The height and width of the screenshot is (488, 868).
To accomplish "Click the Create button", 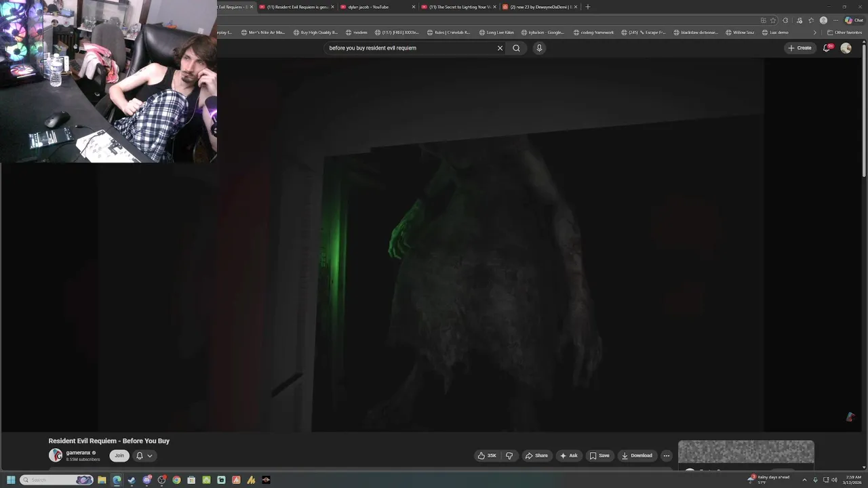I will [x=800, y=48].
